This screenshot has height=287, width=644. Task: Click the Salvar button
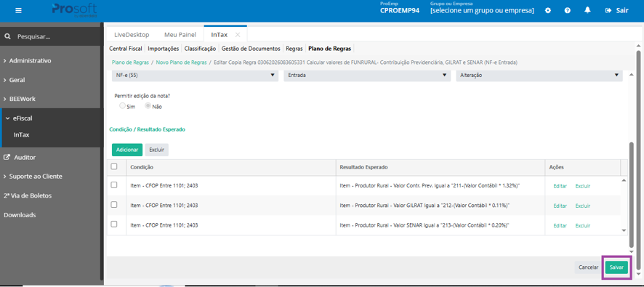click(x=616, y=267)
